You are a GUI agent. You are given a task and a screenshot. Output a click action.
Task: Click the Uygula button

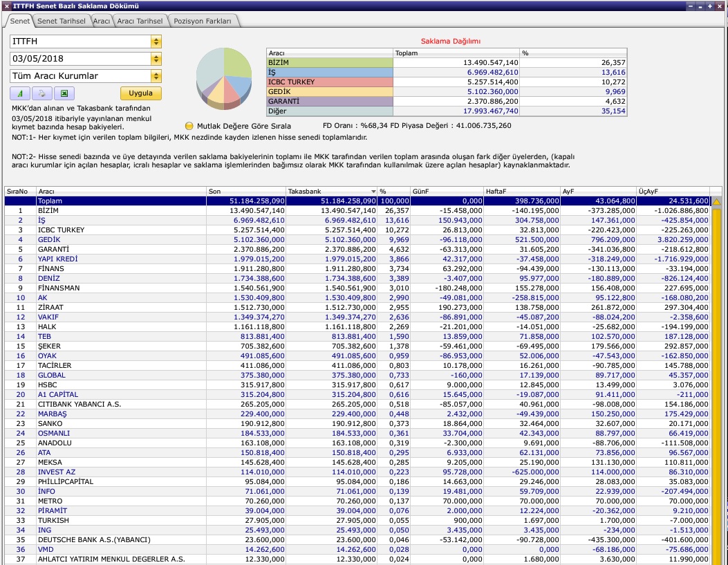pyautogui.click(x=140, y=93)
